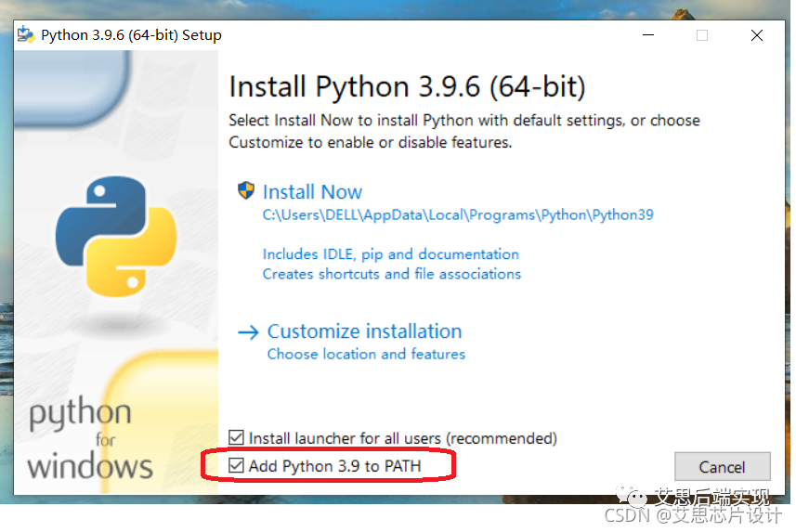Click 'Includes IDLE, pip and documentation' text
The image size is (796, 532).
click(390, 253)
